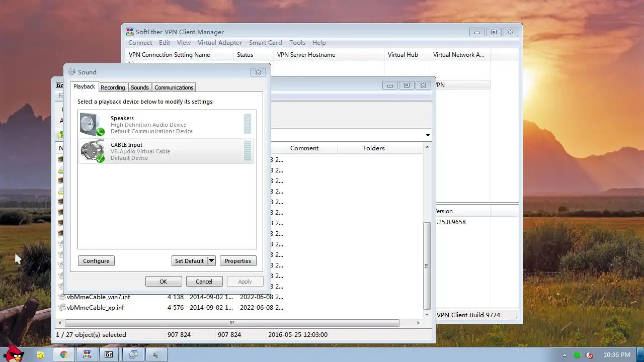The width and height of the screenshot is (644, 362).
Task: Click the vbMmeCable_xp.inf file icon
Action: pos(62,307)
